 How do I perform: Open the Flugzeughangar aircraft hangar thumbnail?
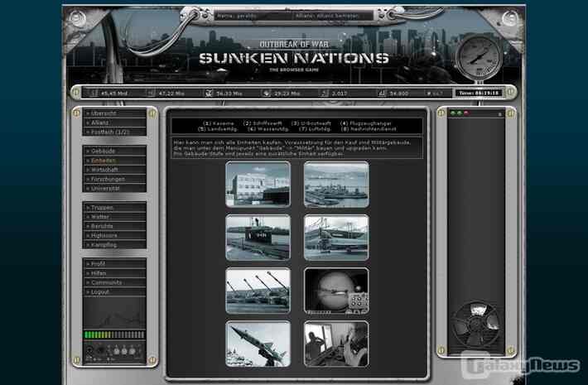(336, 238)
